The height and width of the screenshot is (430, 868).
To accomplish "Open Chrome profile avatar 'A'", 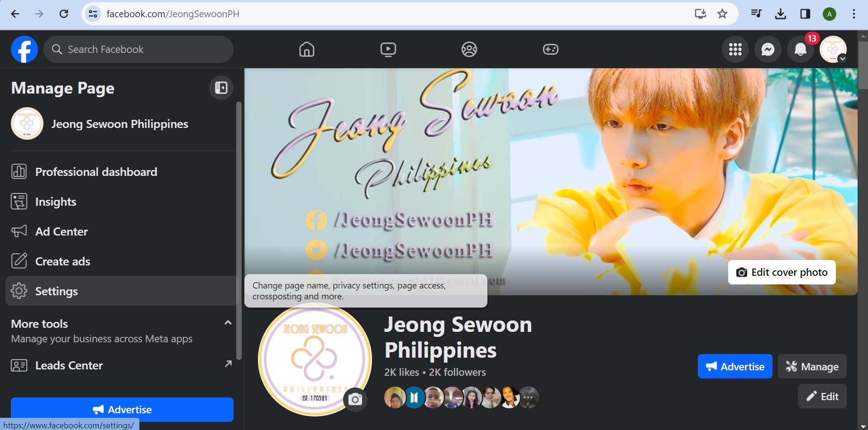I will [x=830, y=14].
